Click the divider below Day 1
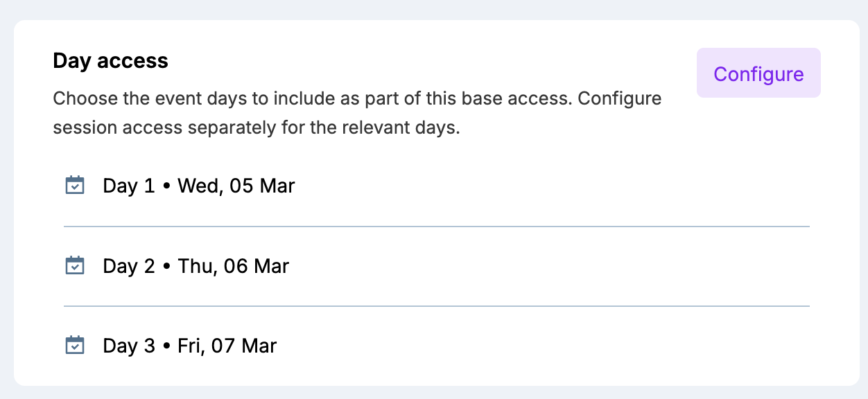This screenshot has height=399, width=868. 435,226
